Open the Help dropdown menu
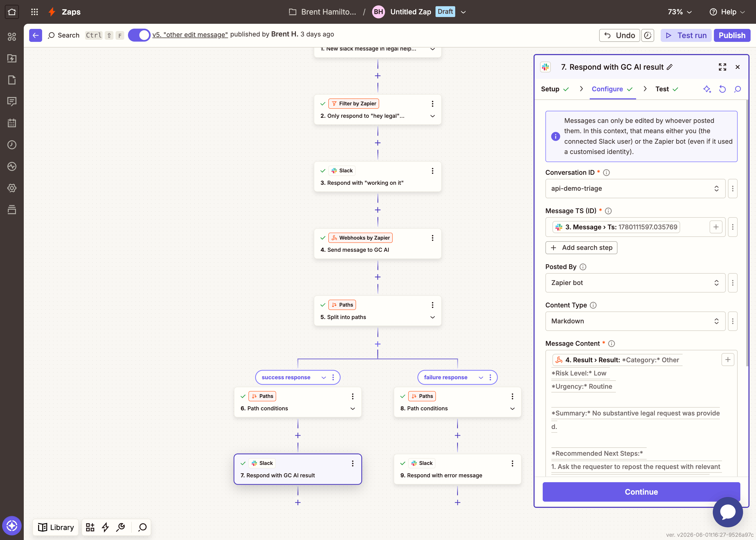Image resolution: width=756 pixels, height=540 pixels. [727, 12]
